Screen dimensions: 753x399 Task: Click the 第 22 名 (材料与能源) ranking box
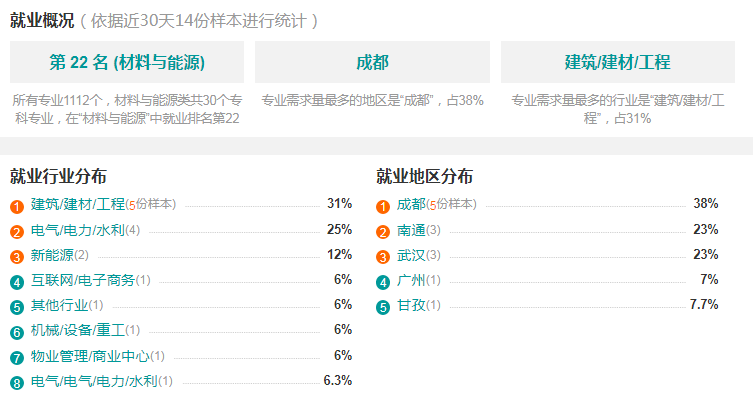tap(127, 62)
